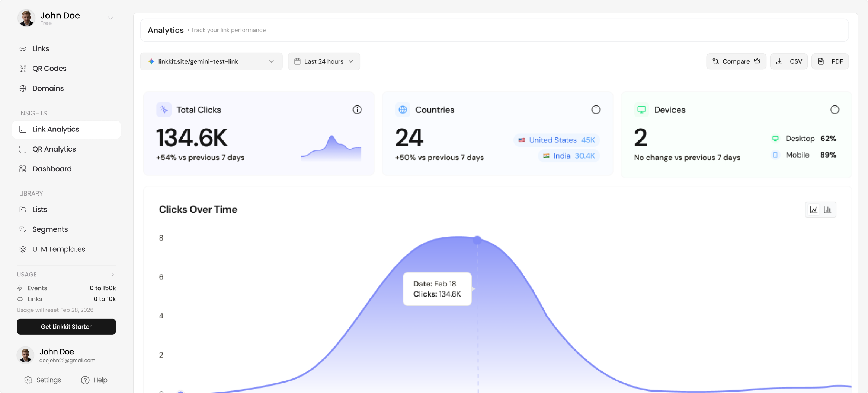Open QR Analytics in the sidebar
This screenshot has height=393, width=868.
coord(54,149)
